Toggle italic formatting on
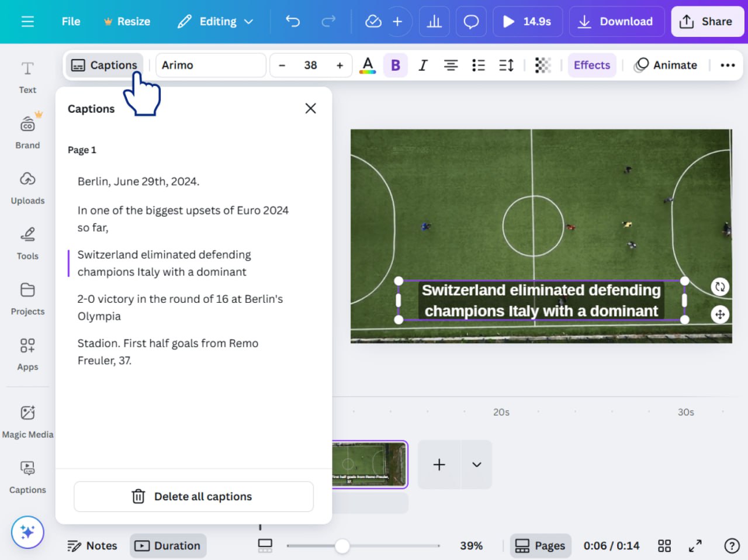748x560 pixels. [423, 65]
